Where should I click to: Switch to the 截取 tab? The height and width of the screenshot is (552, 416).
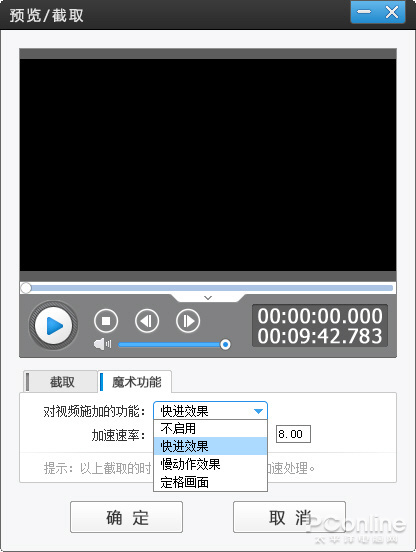tap(61, 382)
